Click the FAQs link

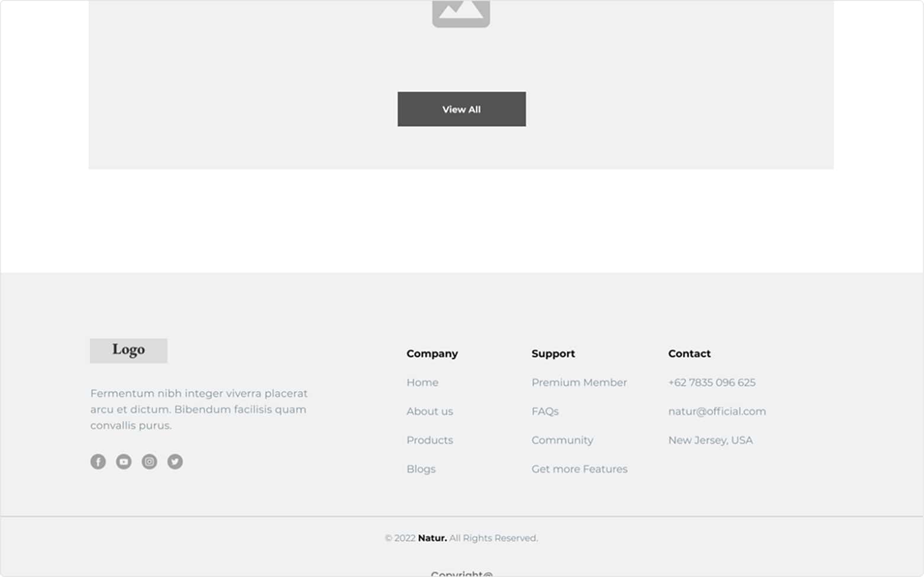[x=545, y=411]
